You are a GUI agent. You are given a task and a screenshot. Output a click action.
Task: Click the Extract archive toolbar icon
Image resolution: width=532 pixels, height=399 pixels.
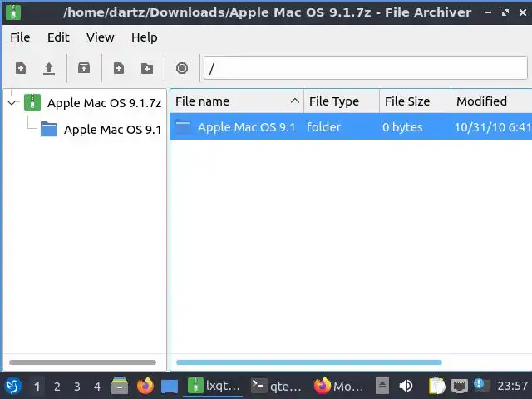point(84,68)
